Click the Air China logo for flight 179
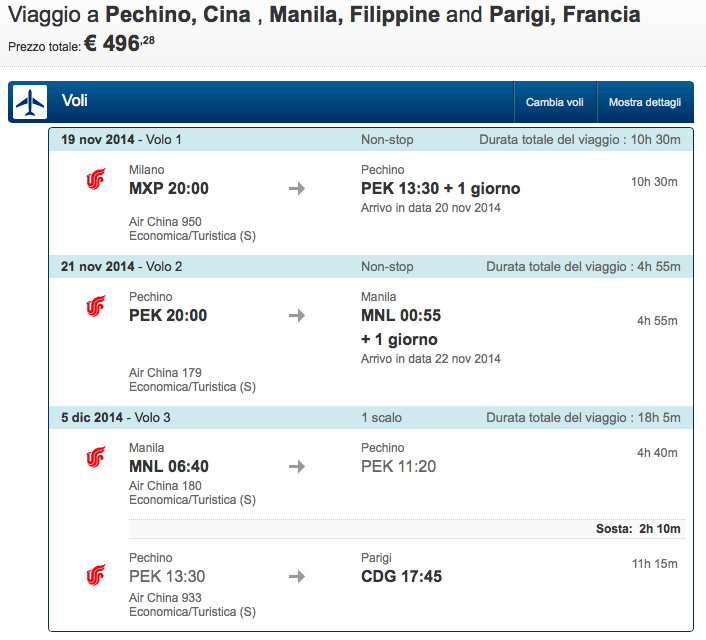The height and width of the screenshot is (640, 706). click(x=95, y=306)
